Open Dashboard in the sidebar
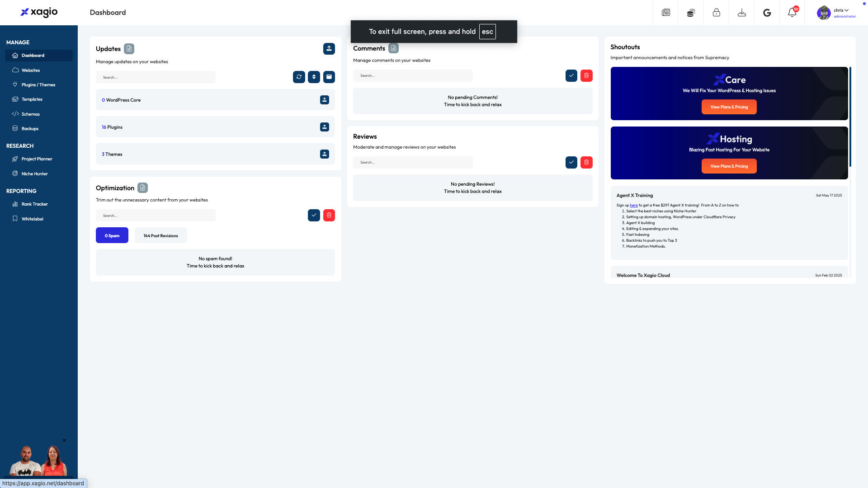 tap(39, 56)
